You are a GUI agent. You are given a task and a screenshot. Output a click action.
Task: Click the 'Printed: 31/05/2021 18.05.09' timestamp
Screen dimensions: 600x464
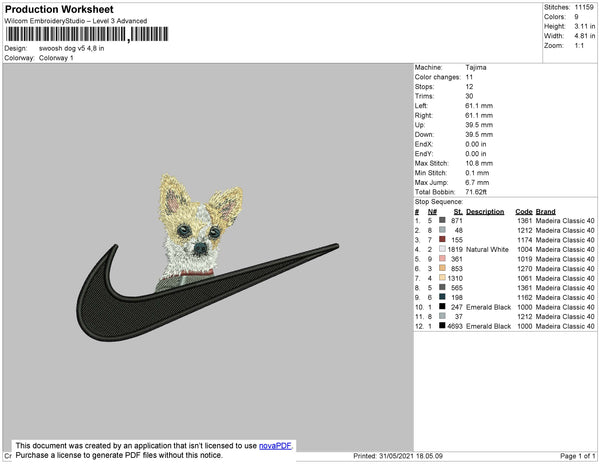pyautogui.click(x=398, y=456)
